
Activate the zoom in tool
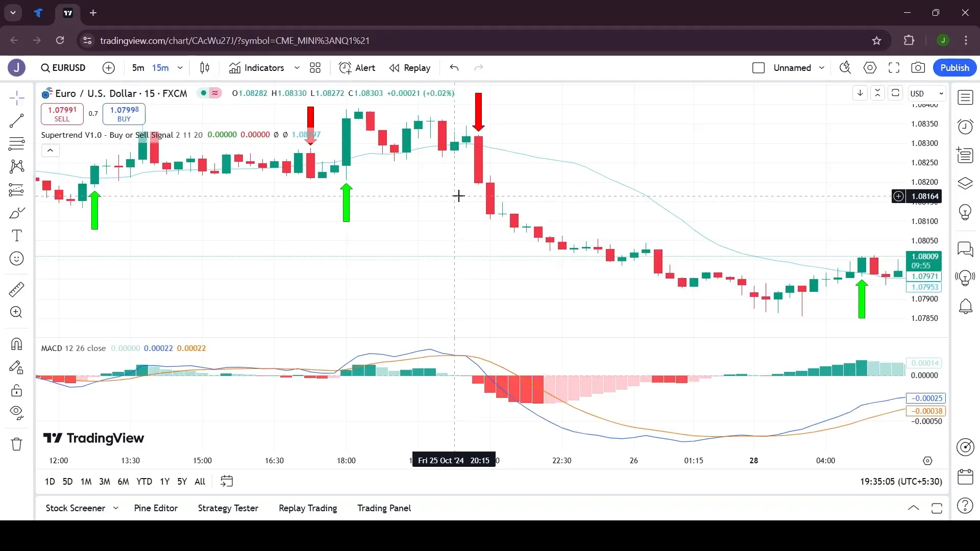pos(17,312)
